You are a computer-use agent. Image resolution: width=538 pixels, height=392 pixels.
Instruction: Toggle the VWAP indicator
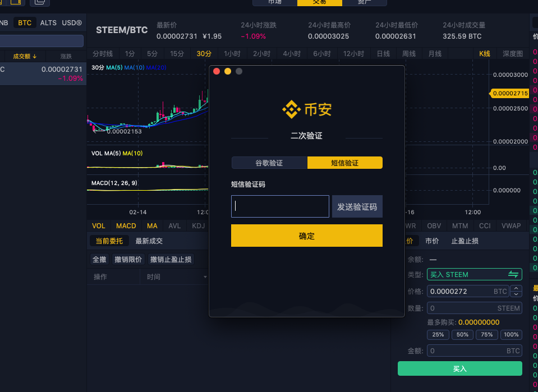click(x=511, y=225)
